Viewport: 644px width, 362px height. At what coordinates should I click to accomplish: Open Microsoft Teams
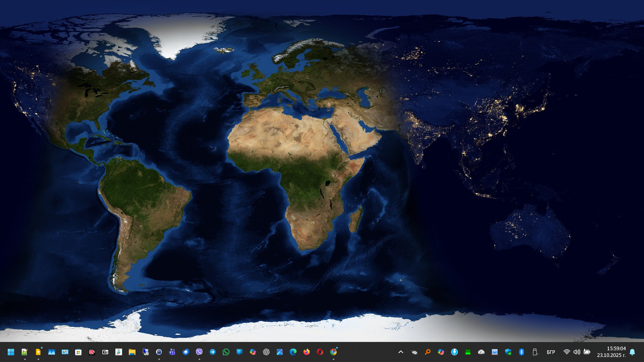tap(172, 352)
